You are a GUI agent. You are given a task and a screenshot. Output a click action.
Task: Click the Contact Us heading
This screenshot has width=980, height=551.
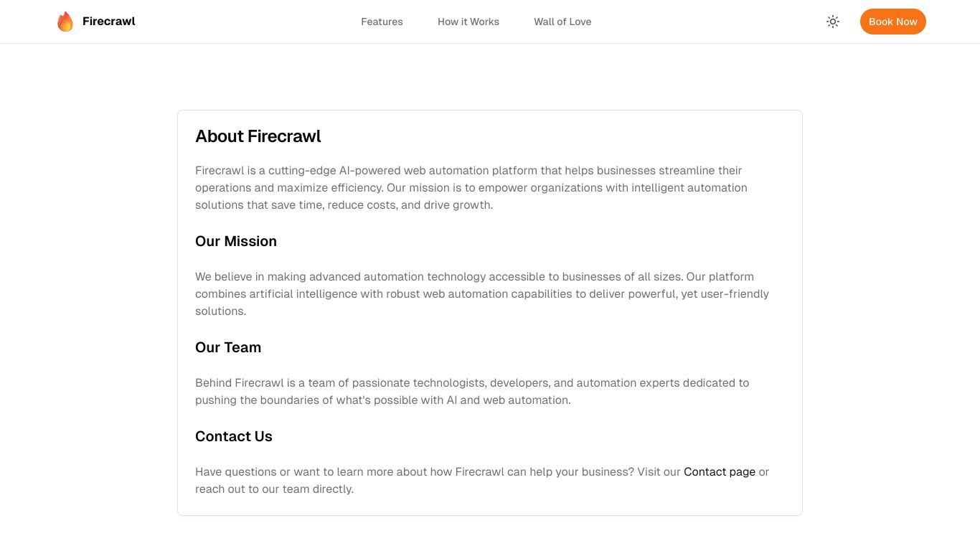tap(234, 436)
